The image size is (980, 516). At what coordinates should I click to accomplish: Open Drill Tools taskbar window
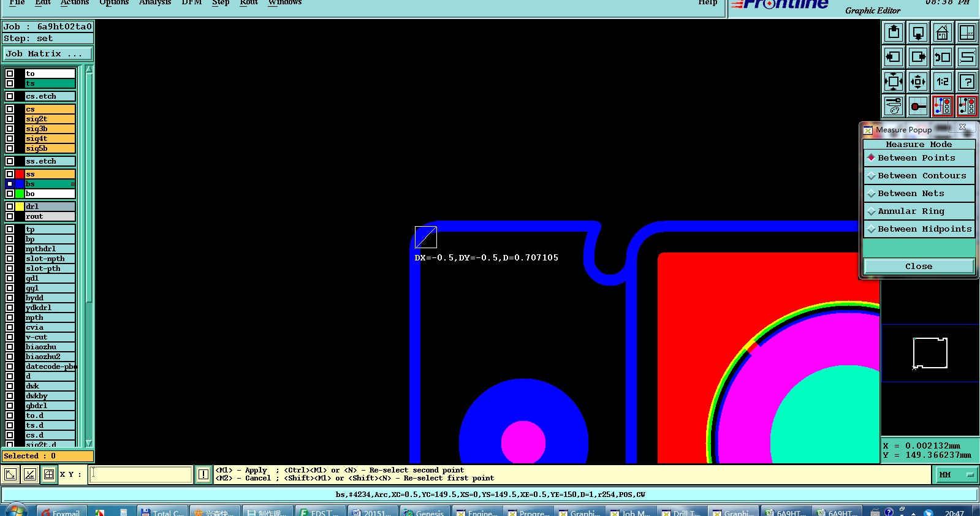682,512
